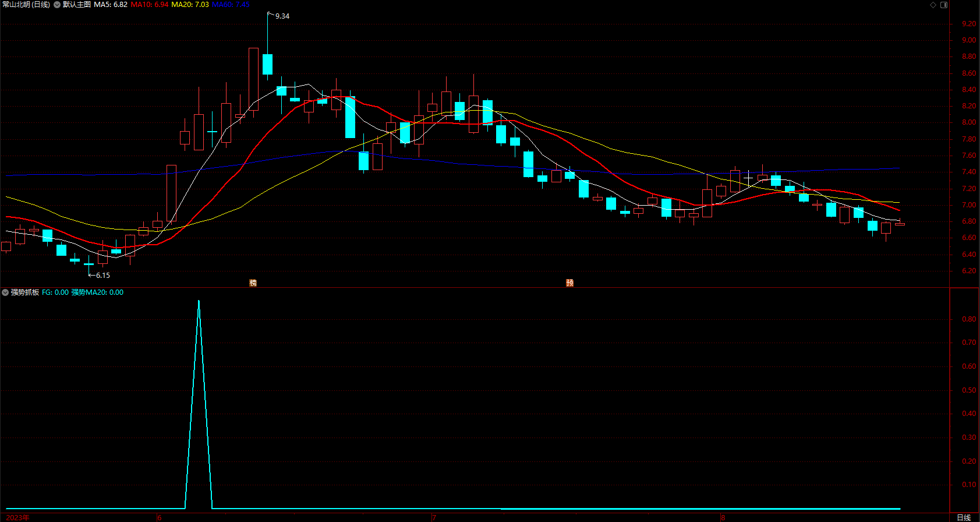This screenshot has width=980, height=522.
Task: Click the 6.20 price axis label
Action: (x=969, y=271)
